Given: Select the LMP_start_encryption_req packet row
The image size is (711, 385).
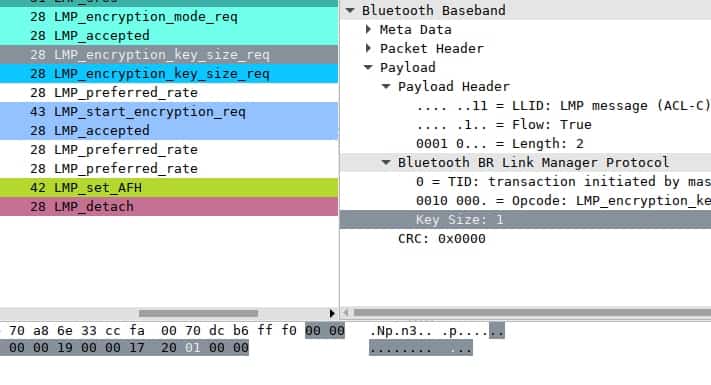Looking at the screenshot, I should pos(169,112).
